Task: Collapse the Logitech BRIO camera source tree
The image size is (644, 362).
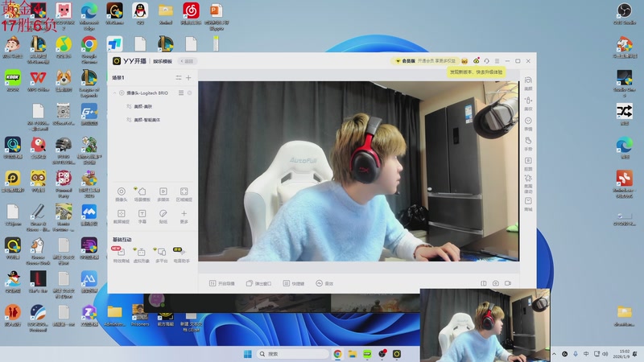Action: point(114,93)
